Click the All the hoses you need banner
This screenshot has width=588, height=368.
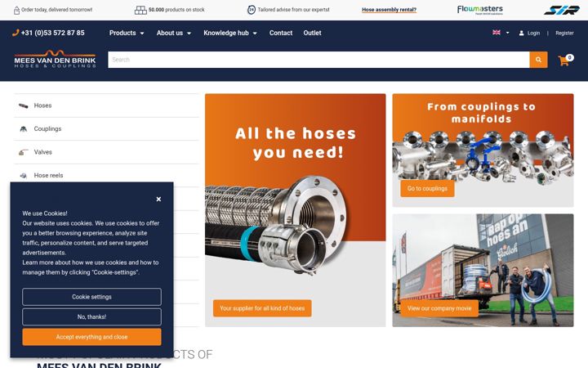click(x=295, y=210)
